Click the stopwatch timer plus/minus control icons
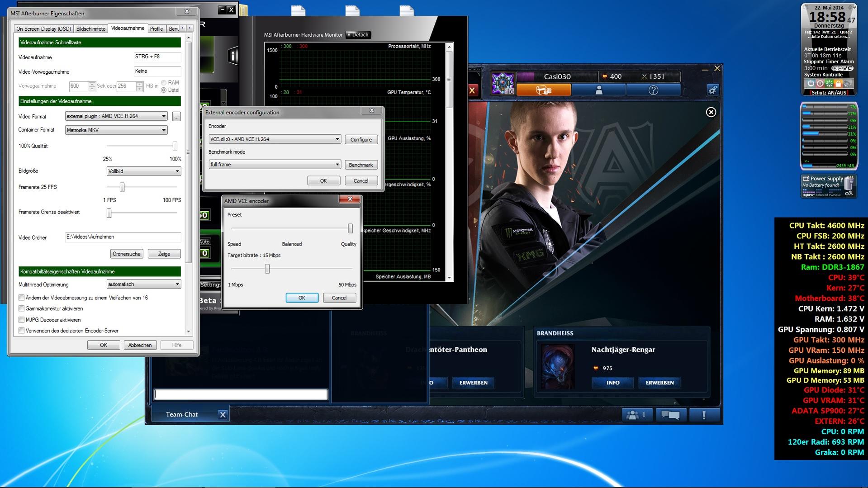868x488 pixels. click(842, 68)
